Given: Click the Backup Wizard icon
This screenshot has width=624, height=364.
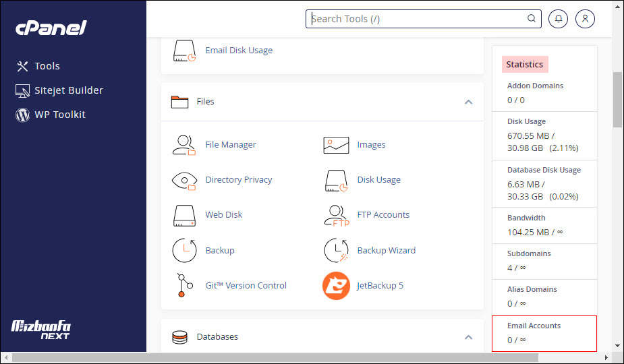Looking at the screenshot, I should [x=336, y=251].
